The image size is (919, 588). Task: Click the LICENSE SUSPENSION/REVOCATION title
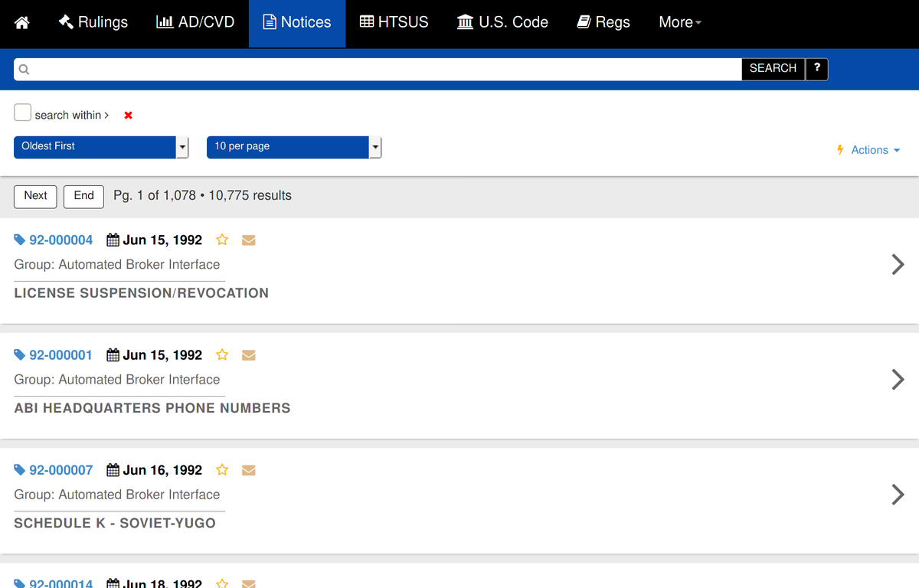pos(142,293)
